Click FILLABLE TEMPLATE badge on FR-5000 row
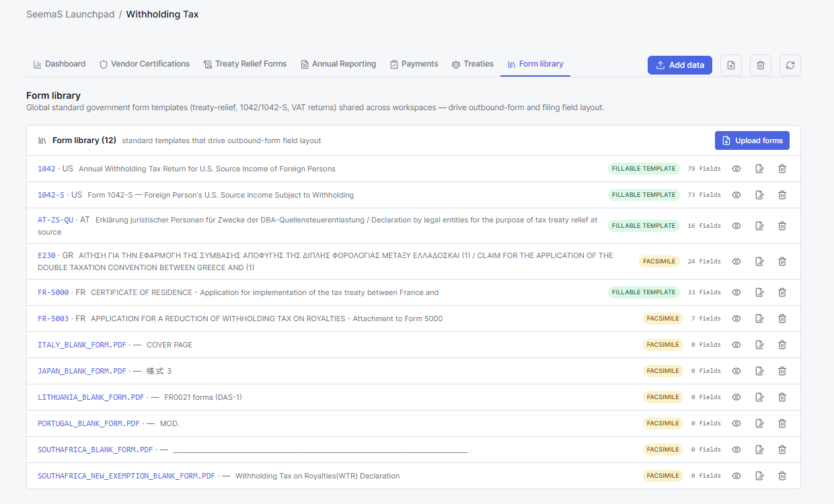 [644, 292]
